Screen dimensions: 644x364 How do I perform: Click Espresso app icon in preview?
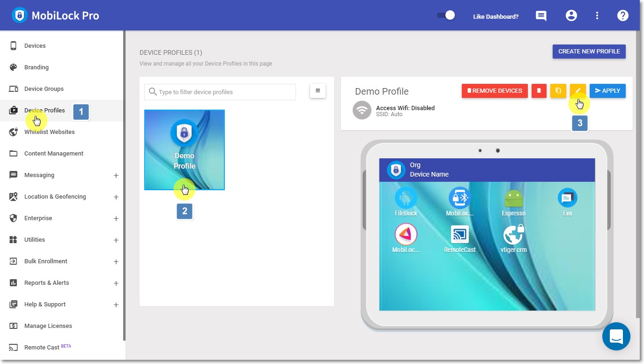pos(514,198)
